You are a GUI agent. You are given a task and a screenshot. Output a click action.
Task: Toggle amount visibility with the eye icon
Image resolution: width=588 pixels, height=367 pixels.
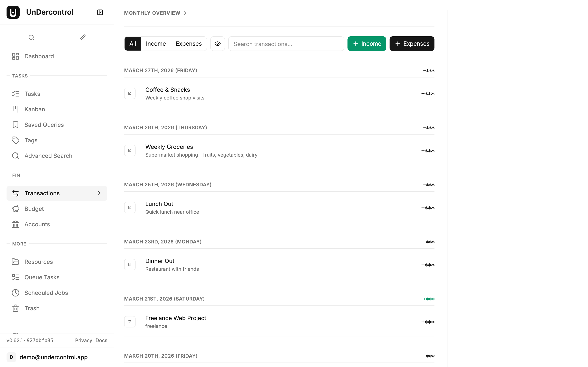[217, 43]
